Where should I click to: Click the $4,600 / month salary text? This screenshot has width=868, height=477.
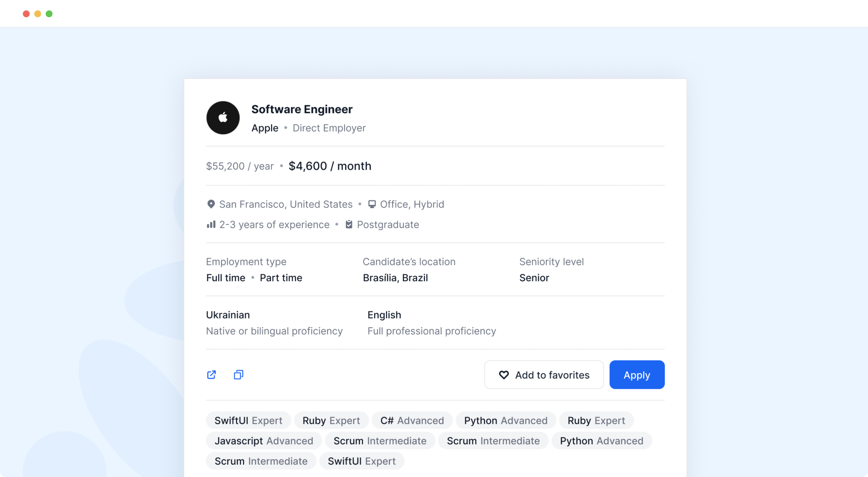(x=329, y=166)
